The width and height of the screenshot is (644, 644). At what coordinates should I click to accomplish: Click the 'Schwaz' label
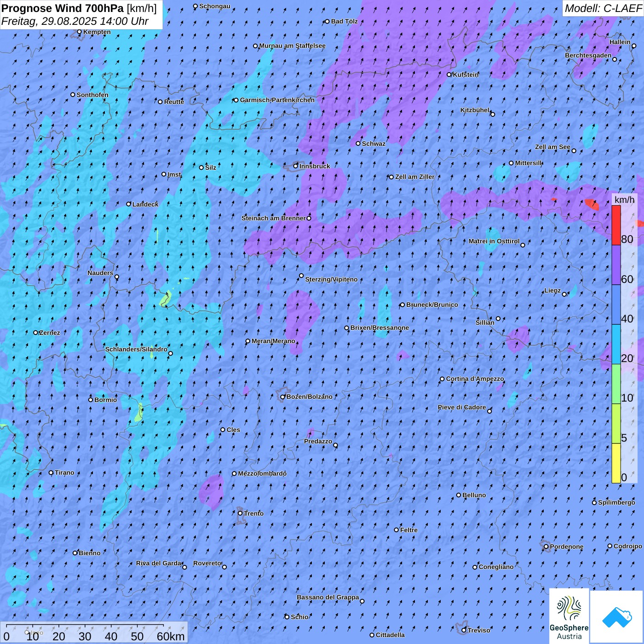click(x=374, y=144)
